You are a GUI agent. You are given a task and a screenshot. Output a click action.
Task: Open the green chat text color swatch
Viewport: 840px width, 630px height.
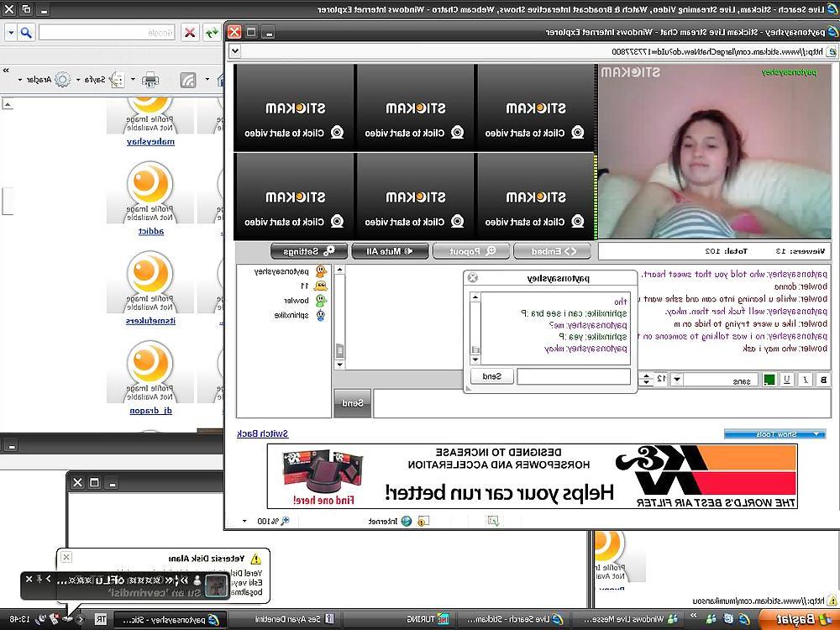[769, 380]
